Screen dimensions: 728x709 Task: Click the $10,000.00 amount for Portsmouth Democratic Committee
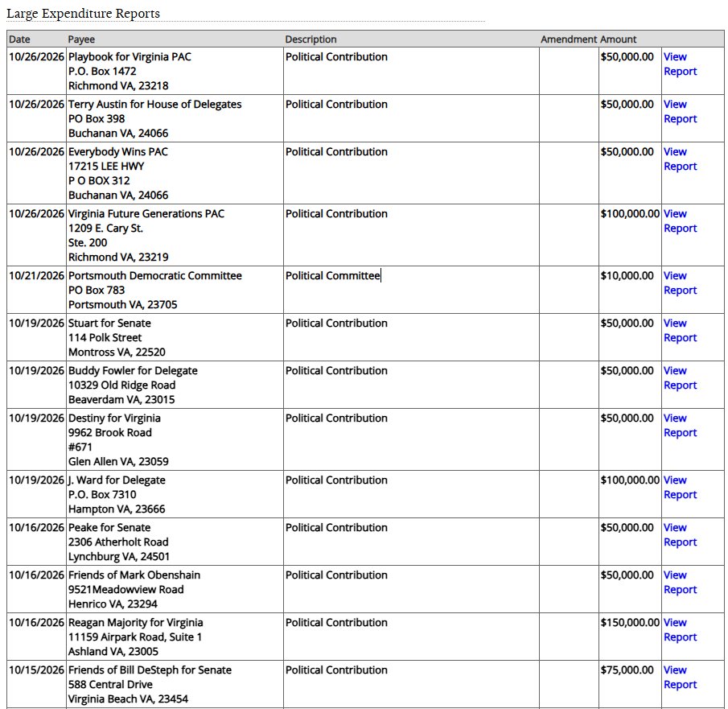[x=627, y=275]
